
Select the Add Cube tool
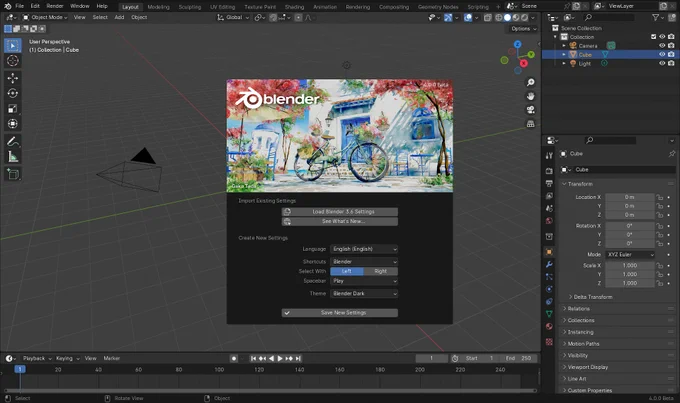coord(13,174)
